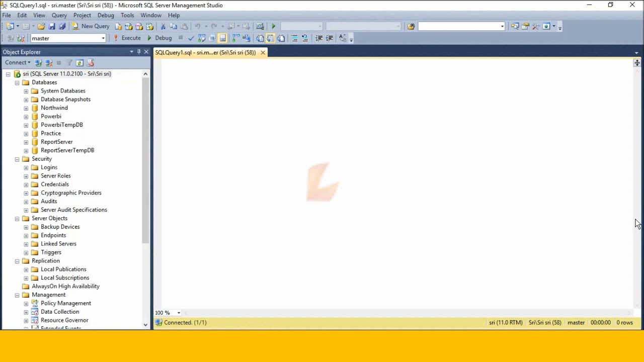Click the Increase Indent icon

(329, 38)
